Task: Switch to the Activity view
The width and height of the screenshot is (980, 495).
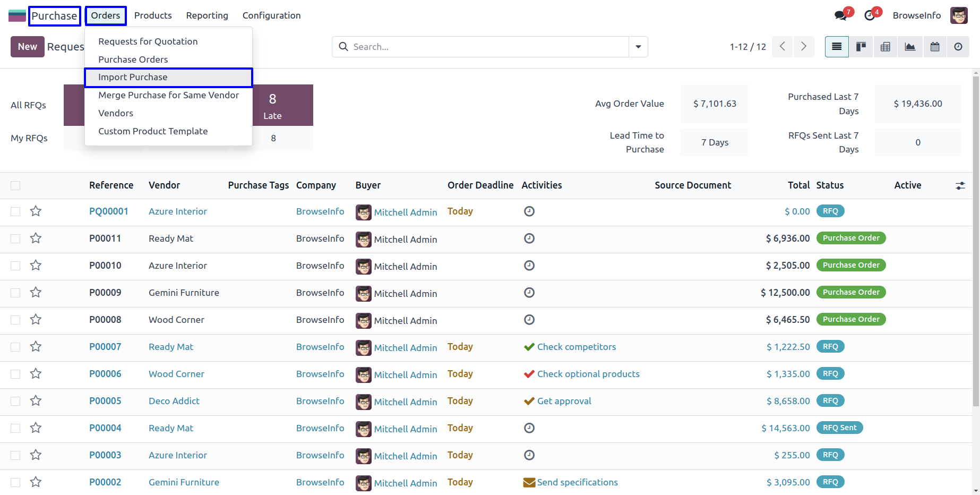Action: click(x=958, y=47)
